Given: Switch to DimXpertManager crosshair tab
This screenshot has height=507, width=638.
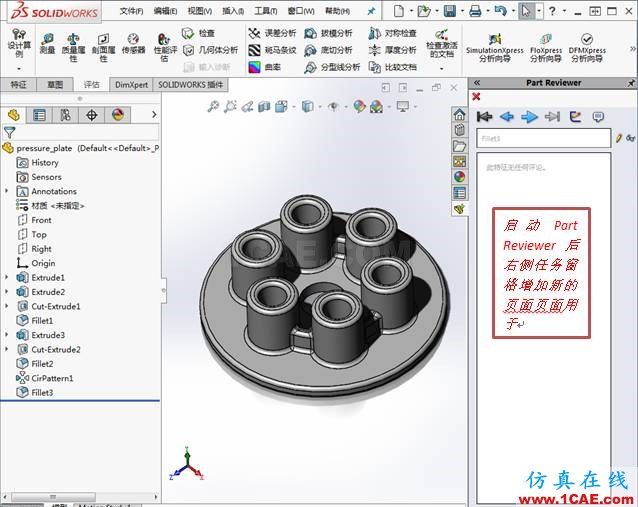Looking at the screenshot, I should pyautogui.click(x=92, y=116).
